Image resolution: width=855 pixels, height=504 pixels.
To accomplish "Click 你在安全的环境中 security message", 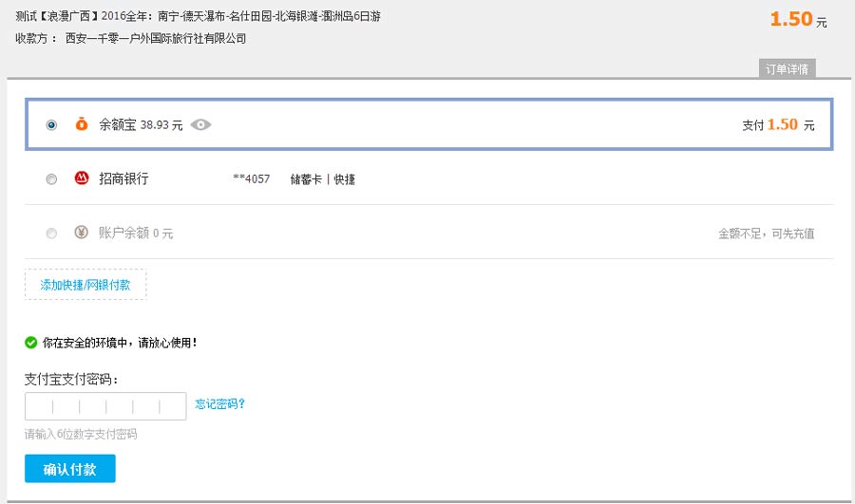I will click(120, 343).
